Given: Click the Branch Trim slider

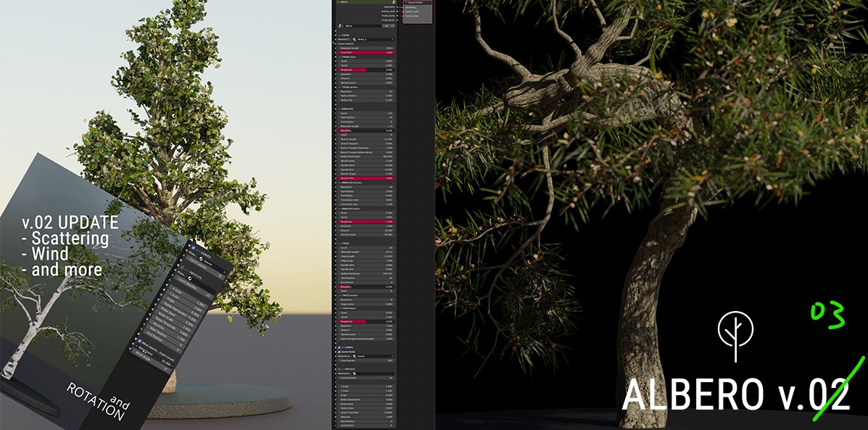Looking at the screenshot, I should tap(366, 178).
